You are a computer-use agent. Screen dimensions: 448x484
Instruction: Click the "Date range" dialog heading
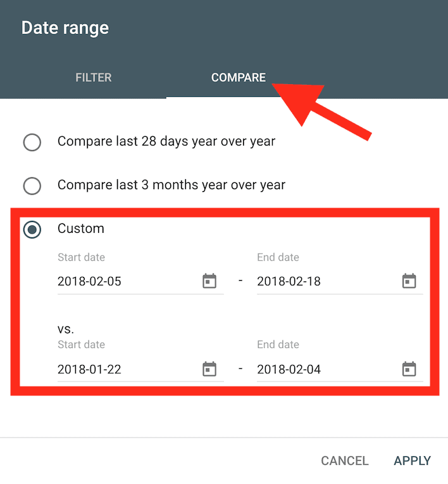pyautogui.click(x=65, y=28)
